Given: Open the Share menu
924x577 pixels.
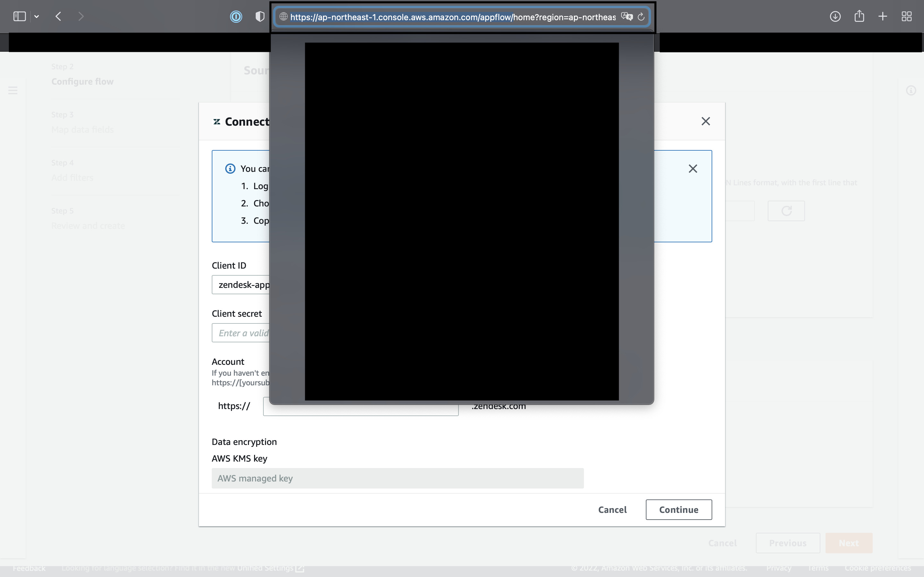Looking at the screenshot, I should pos(859,16).
